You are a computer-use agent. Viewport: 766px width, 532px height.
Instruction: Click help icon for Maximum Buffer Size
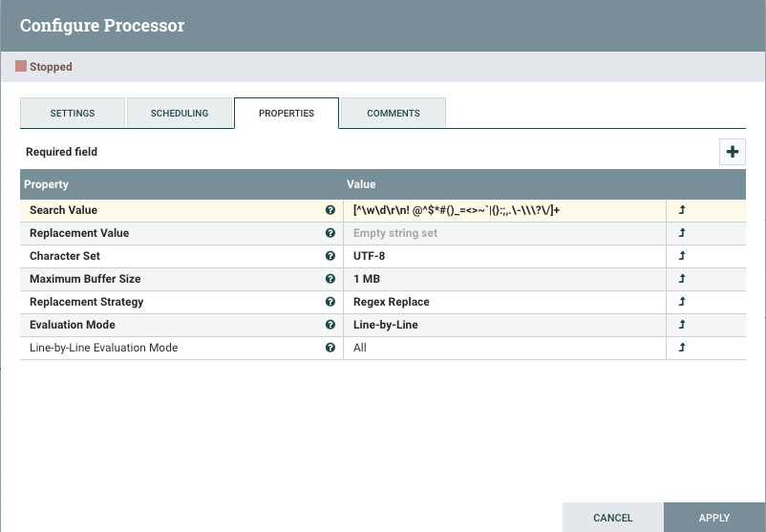330,279
